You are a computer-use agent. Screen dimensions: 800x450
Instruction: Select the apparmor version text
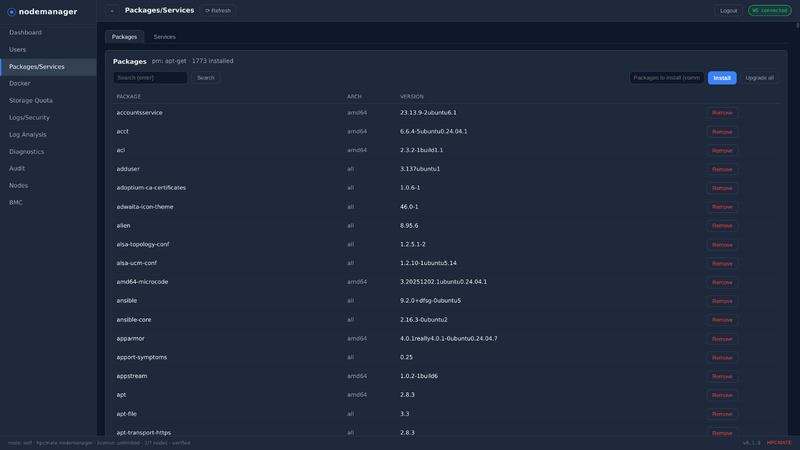[448, 338]
